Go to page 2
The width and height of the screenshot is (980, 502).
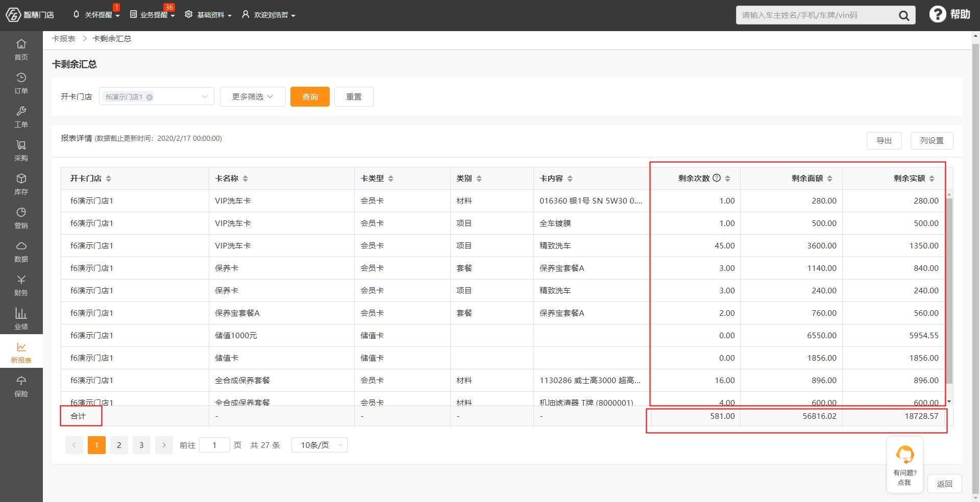pos(119,445)
